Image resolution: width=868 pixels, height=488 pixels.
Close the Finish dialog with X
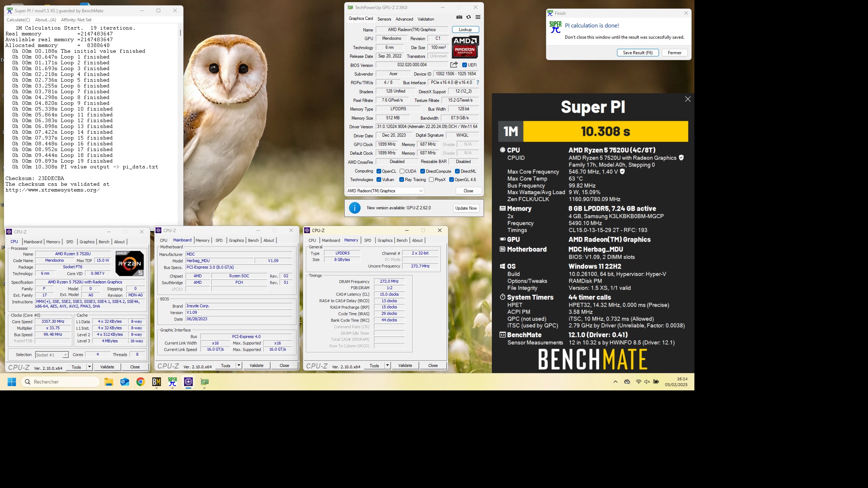[x=686, y=13]
